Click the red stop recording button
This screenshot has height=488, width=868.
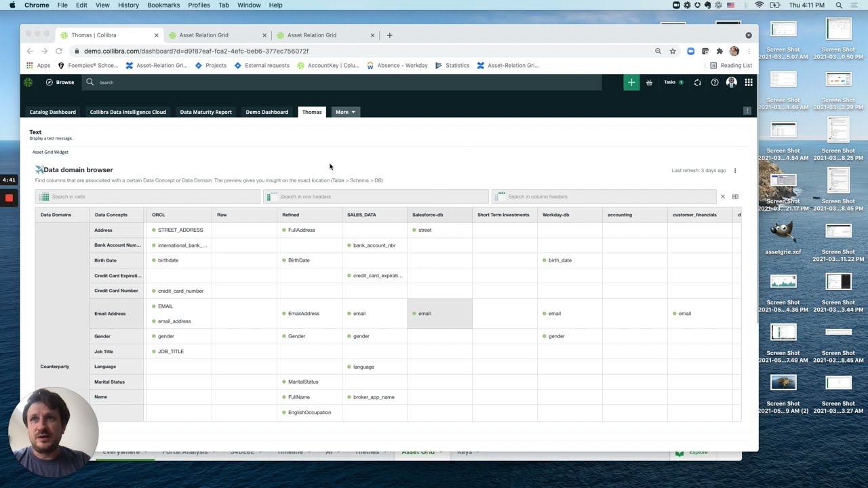9,198
